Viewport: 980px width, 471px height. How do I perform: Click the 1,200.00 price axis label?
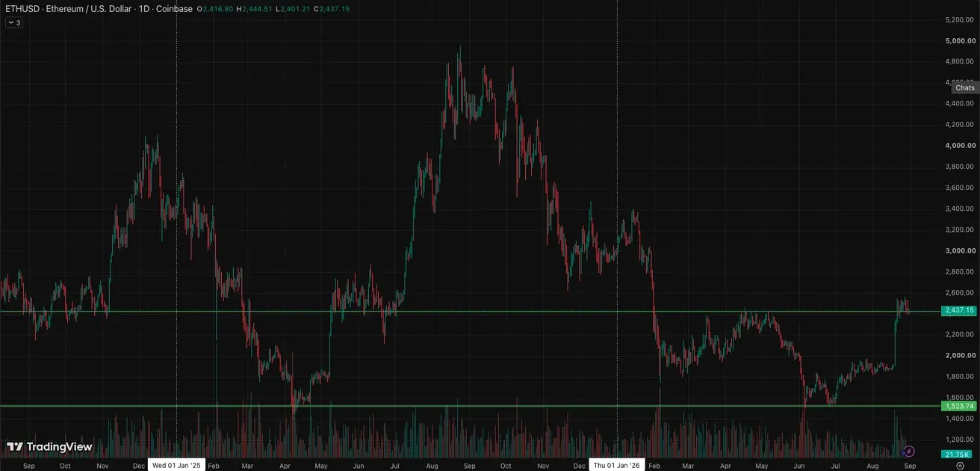960,440
